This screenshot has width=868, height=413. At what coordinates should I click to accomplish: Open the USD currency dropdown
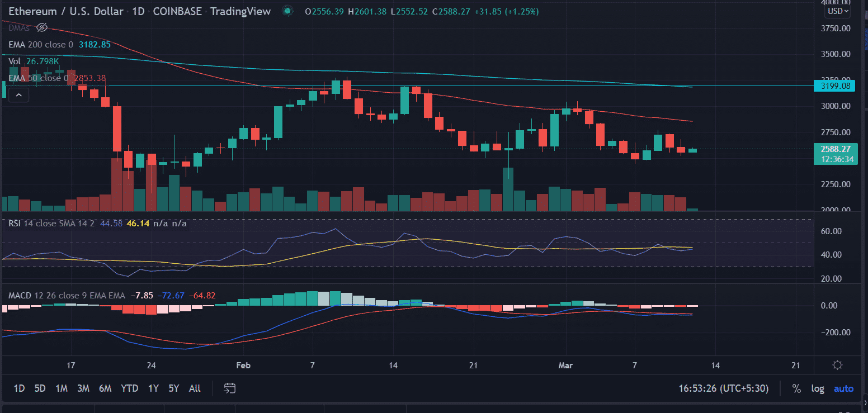(x=838, y=11)
